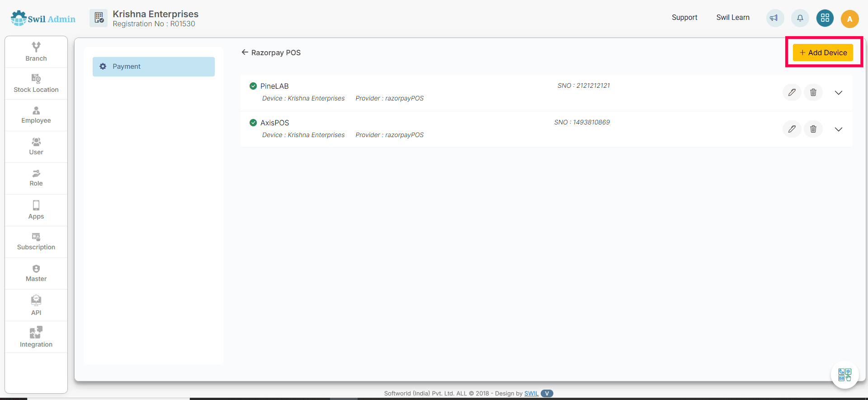Screen dimensions: 868x400
Task: Click the Swil Admin logo
Action: point(43,19)
